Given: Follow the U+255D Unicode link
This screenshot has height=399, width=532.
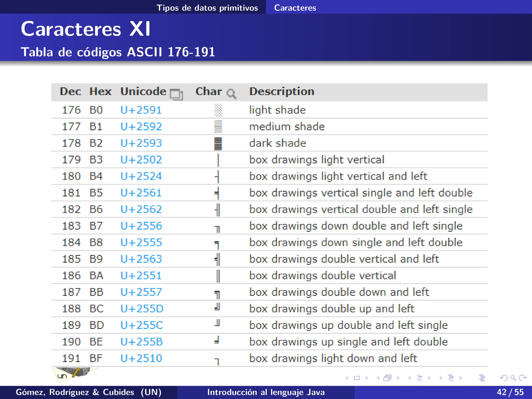Looking at the screenshot, I should tap(142, 309).
